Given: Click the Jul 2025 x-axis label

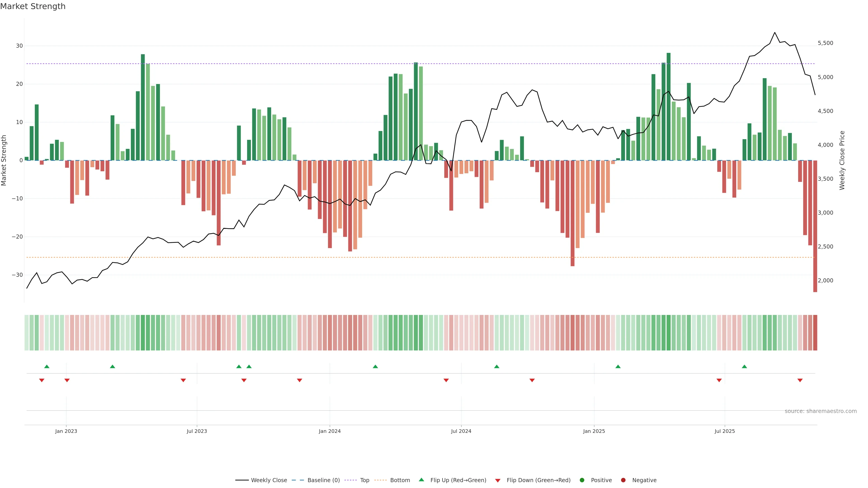Looking at the screenshot, I should coord(724,431).
